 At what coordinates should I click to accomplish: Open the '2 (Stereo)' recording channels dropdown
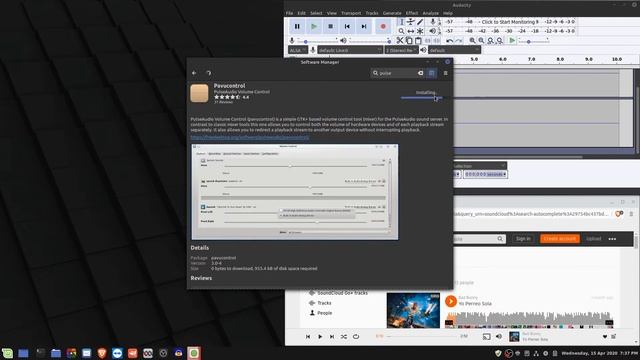[x=402, y=50]
